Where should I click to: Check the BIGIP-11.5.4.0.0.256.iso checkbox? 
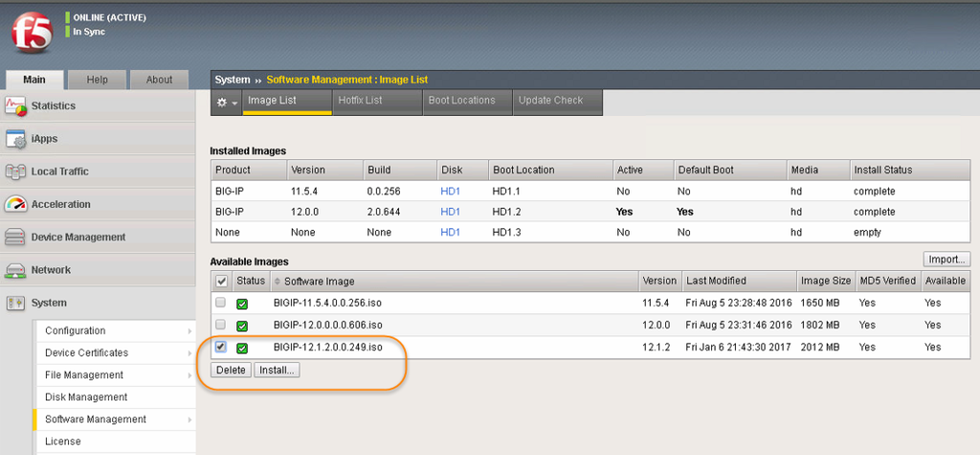click(x=220, y=303)
